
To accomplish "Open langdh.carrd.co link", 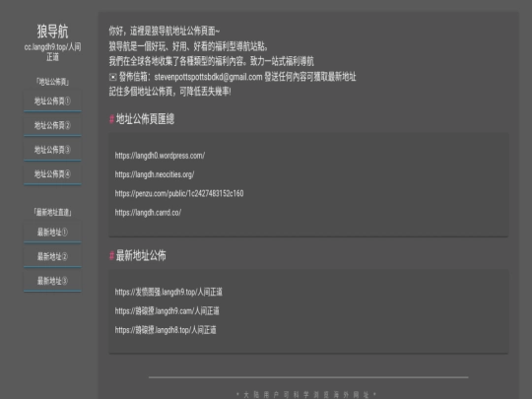I will tap(148, 213).
